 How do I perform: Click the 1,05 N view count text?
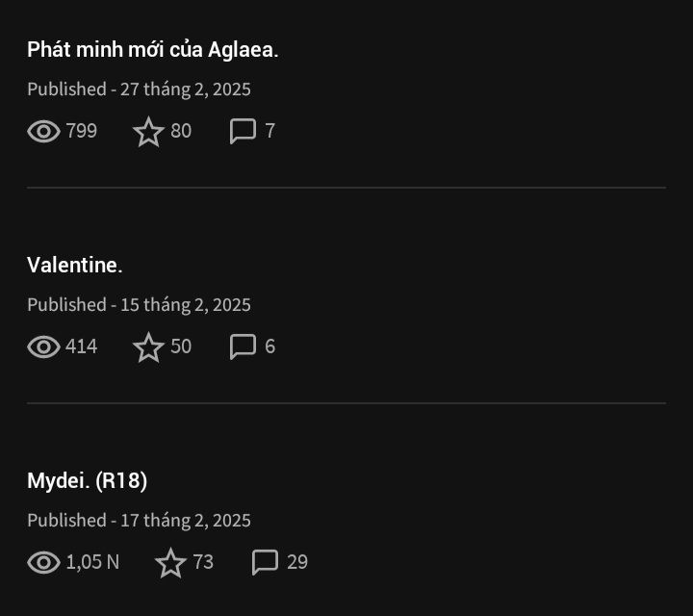pos(92,562)
